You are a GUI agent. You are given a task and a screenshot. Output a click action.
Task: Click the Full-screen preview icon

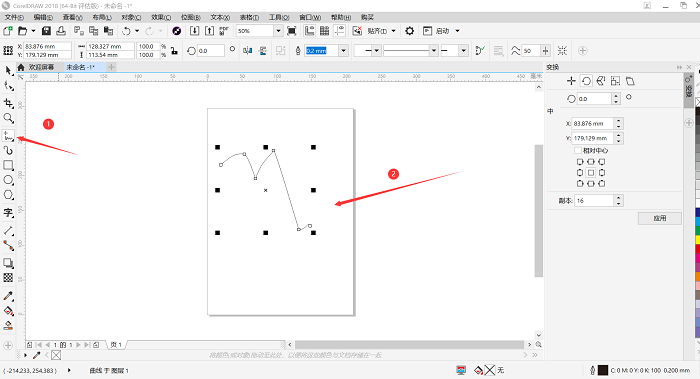[x=292, y=31]
